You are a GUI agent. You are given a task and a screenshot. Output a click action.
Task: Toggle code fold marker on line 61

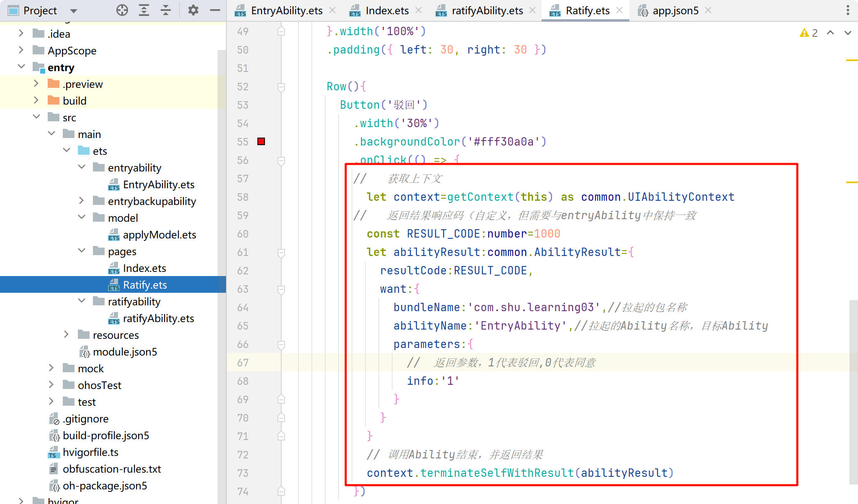tap(281, 252)
